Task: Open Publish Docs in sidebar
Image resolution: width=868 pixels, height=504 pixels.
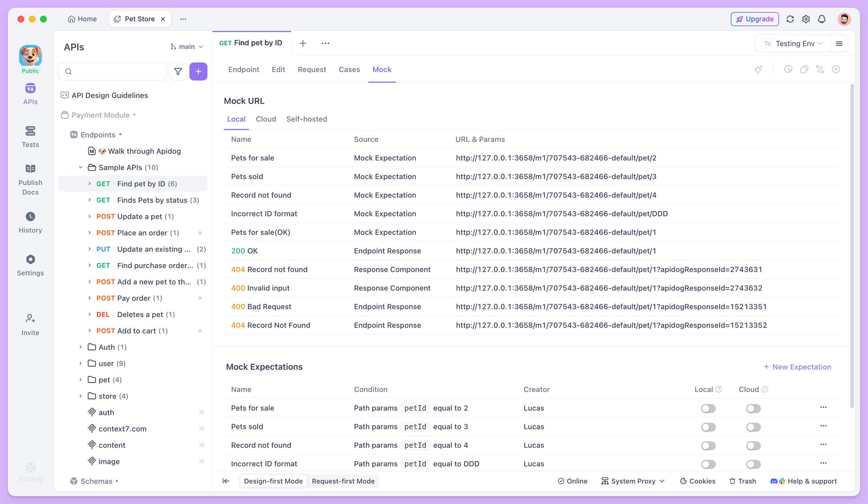Action: [x=30, y=180]
